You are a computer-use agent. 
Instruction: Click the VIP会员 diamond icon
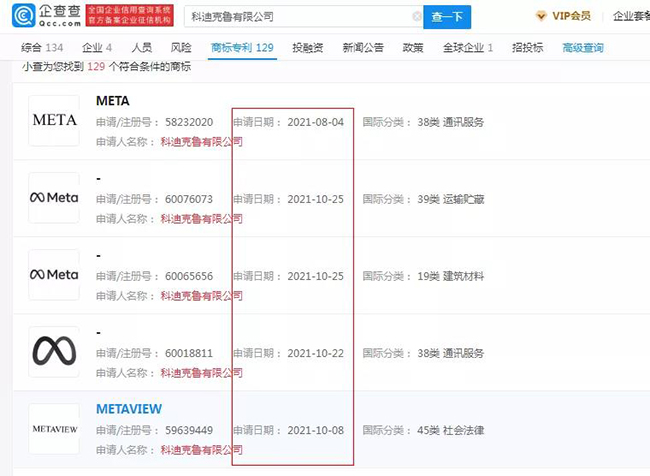541,17
